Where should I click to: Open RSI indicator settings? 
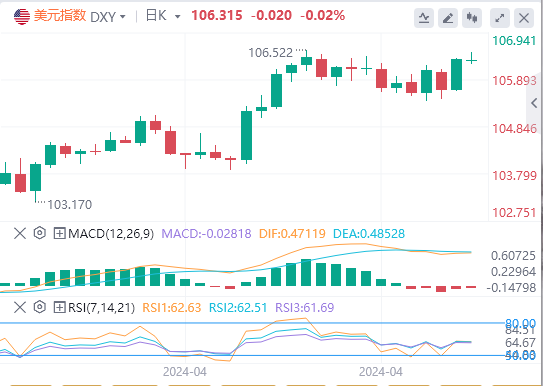(x=40, y=307)
